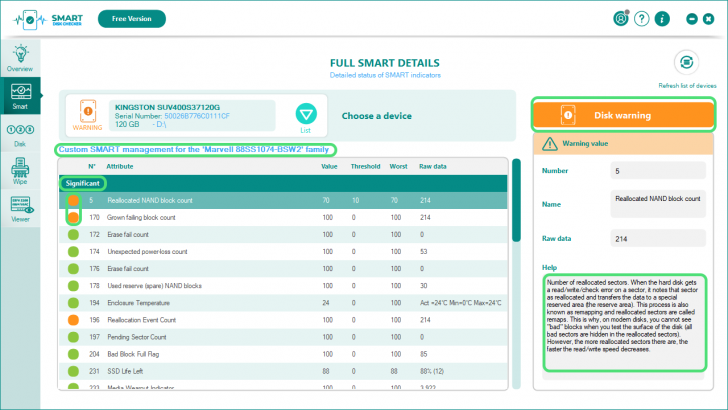Click the Kingston serial number link
This screenshot has height=410, width=728.
pos(197,116)
